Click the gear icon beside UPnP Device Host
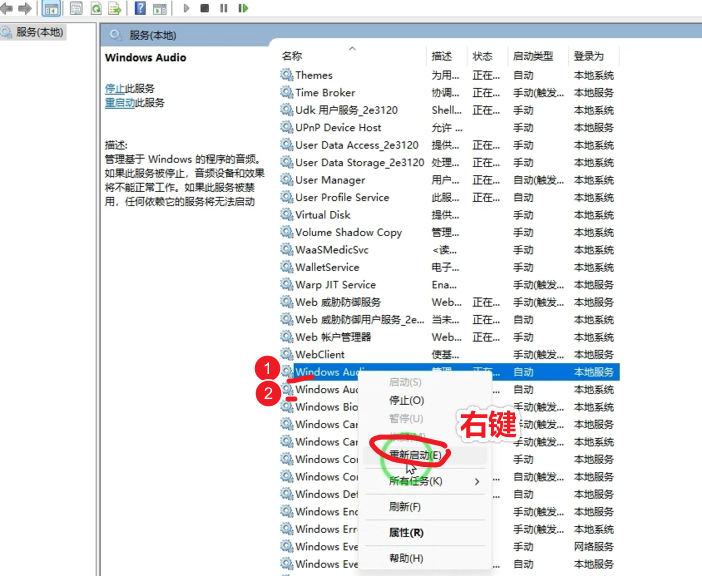Image resolution: width=702 pixels, height=576 pixels. 287,127
